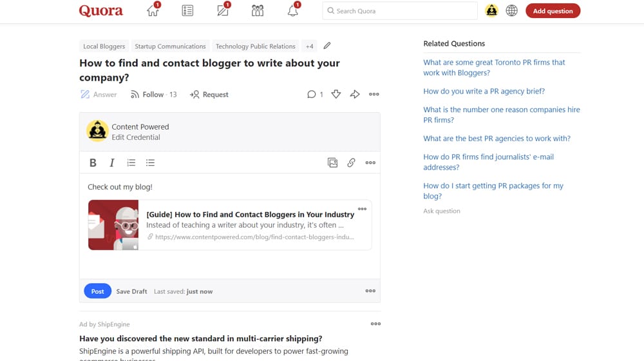The width and height of the screenshot is (644, 361).
Task: Open the Startup Communications topic tag
Action: click(170, 46)
